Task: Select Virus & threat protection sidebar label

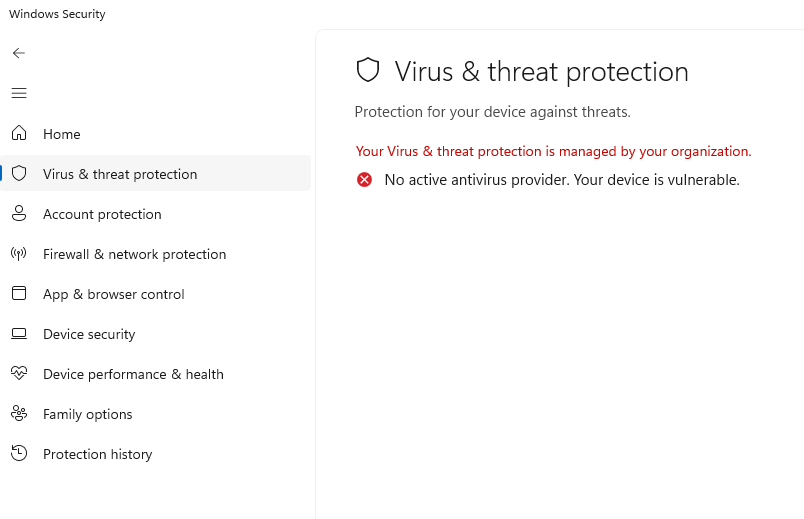Action: (120, 174)
